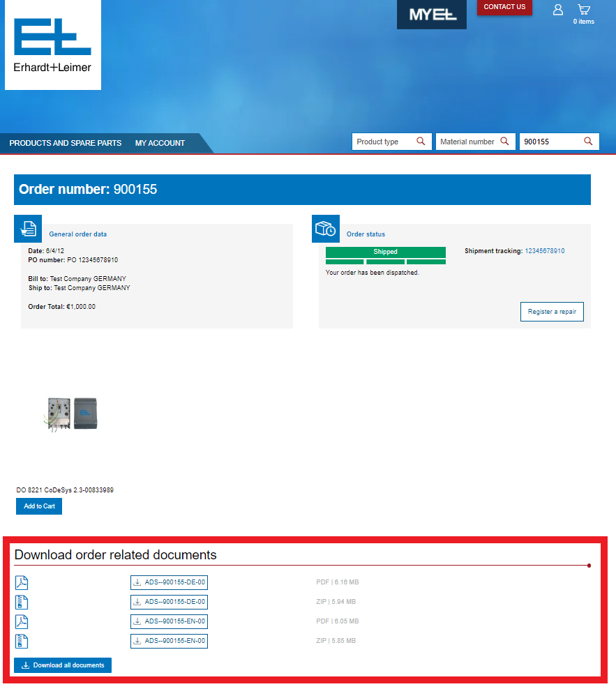Click the Register a repair button
This screenshot has width=616, height=689.
coord(552,312)
